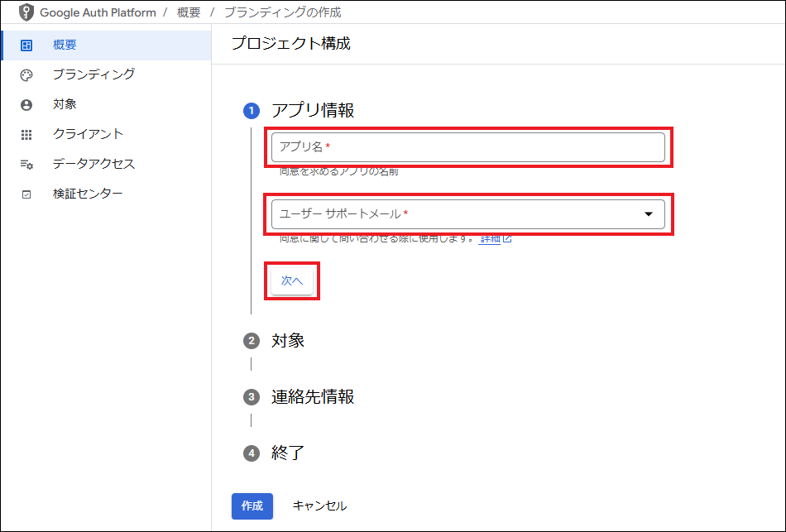Click the blue 作成 button
Image resolution: width=786 pixels, height=532 pixels.
click(252, 506)
